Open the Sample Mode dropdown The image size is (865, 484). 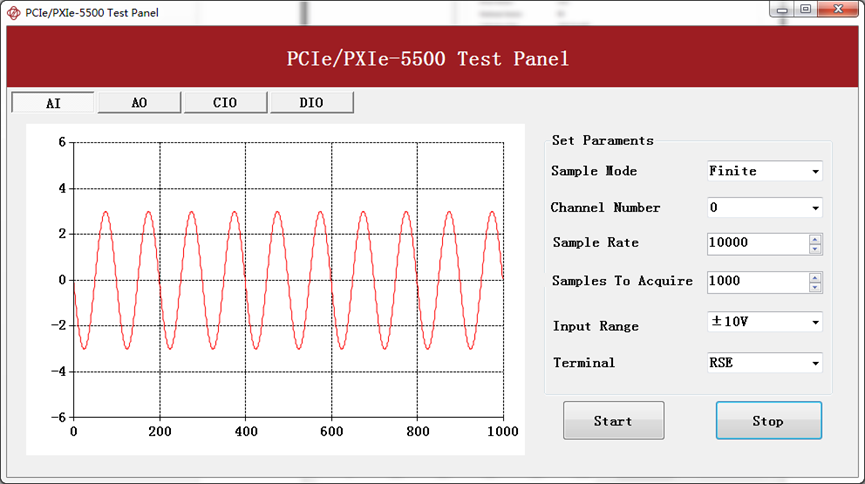tap(765, 171)
